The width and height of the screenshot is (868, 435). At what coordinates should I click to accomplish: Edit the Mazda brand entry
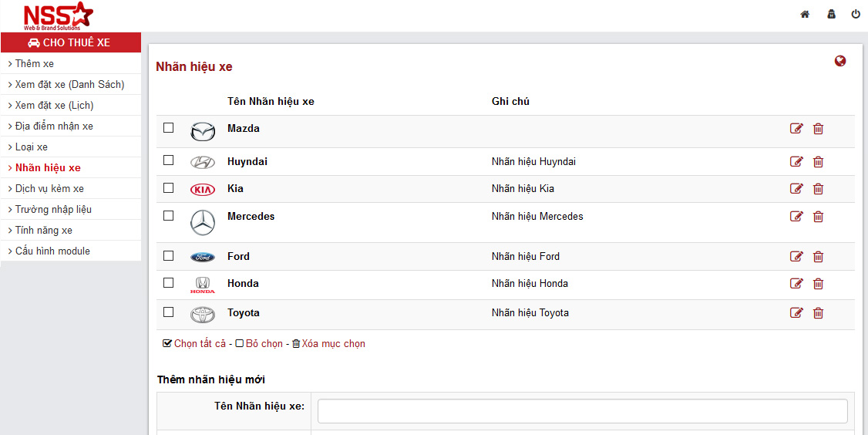tap(796, 129)
